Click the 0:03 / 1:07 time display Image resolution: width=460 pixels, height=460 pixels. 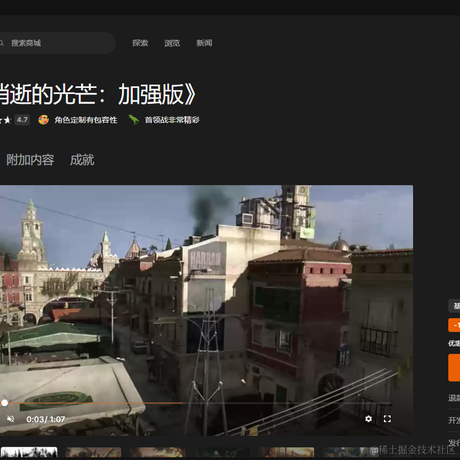46,419
